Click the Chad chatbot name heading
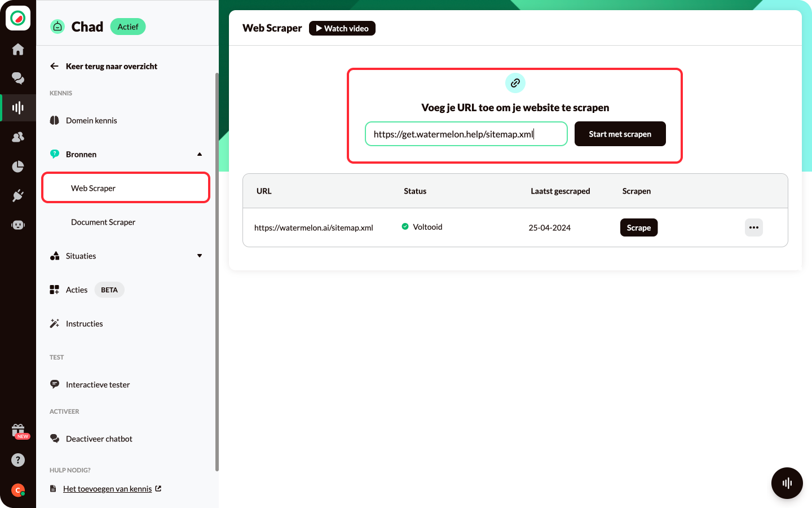Image resolution: width=812 pixels, height=508 pixels. [87, 27]
